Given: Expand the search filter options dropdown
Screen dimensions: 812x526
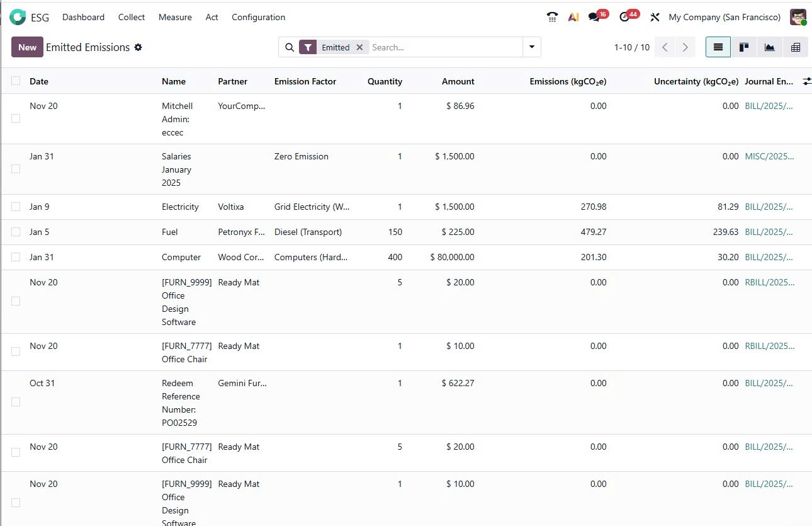Looking at the screenshot, I should tap(532, 47).
